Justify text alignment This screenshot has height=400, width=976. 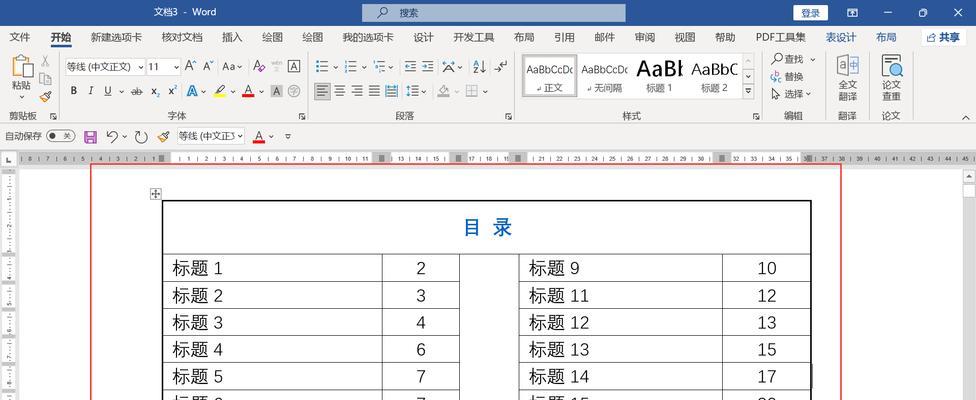[374, 91]
